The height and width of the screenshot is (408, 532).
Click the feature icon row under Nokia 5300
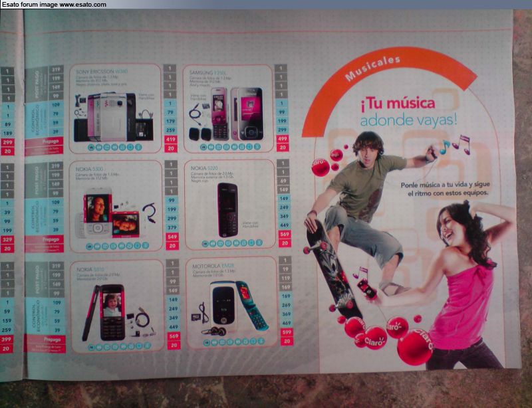pos(118,246)
